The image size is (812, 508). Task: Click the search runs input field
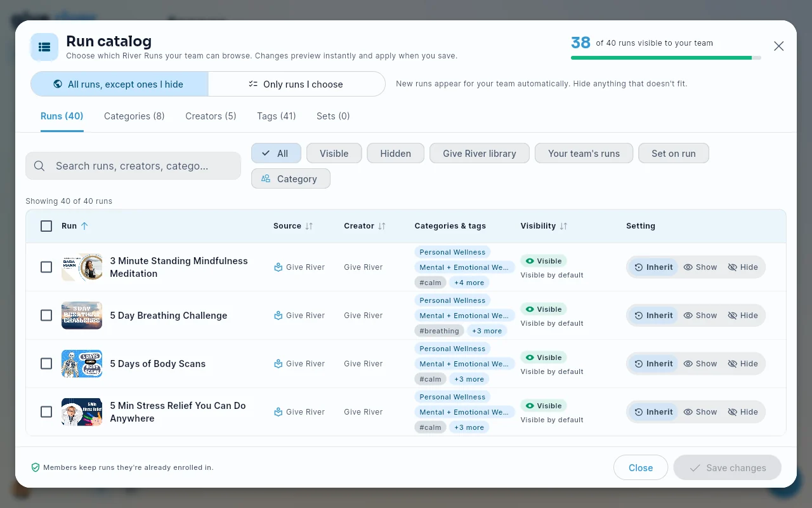point(133,166)
